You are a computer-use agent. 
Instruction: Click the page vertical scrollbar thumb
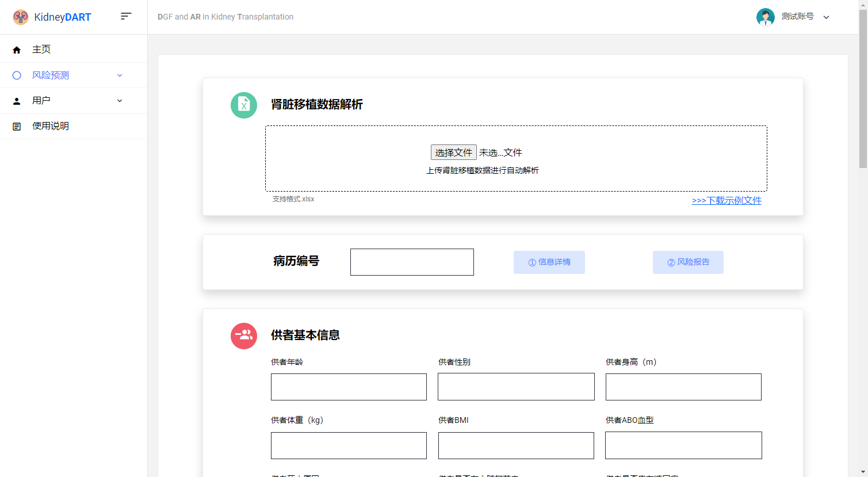[x=863, y=86]
